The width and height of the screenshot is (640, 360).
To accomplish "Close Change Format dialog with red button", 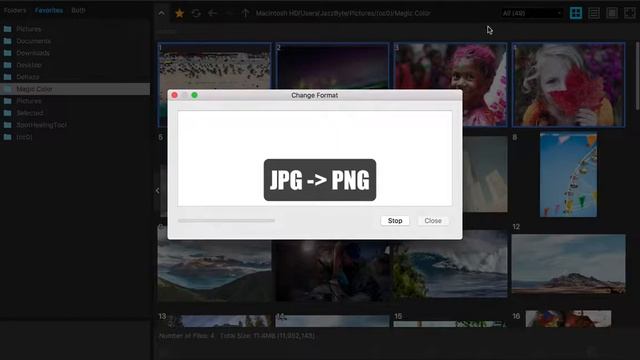I will (x=175, y=95).
